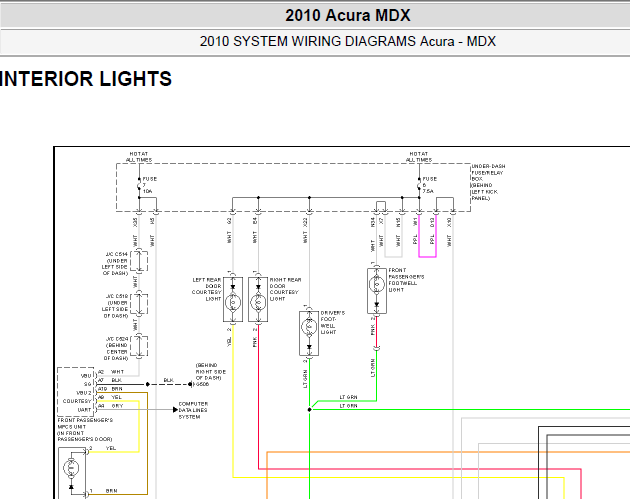The width and height of the screenshot is (630, 499).
Task: Click the 'COURTESY' pin label in MPCS unit
Action: tap(77, 401)
